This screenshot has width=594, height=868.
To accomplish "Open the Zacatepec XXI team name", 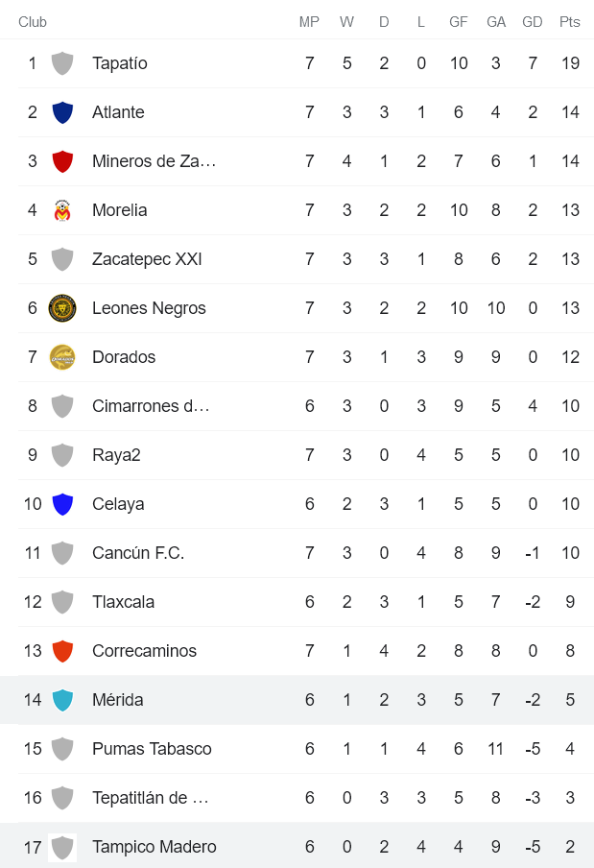I will [x=147, y=259].
